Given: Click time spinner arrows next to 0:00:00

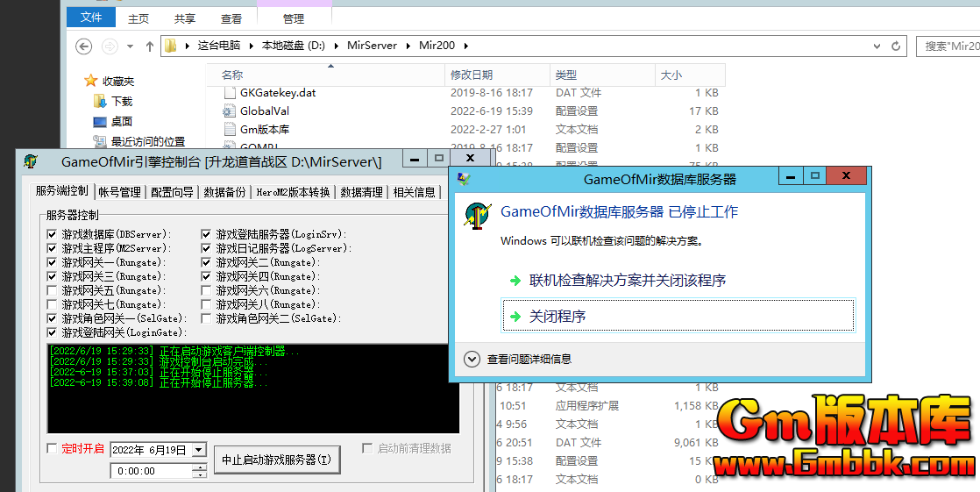Looking at the screenshot, I should click(200, 471).
